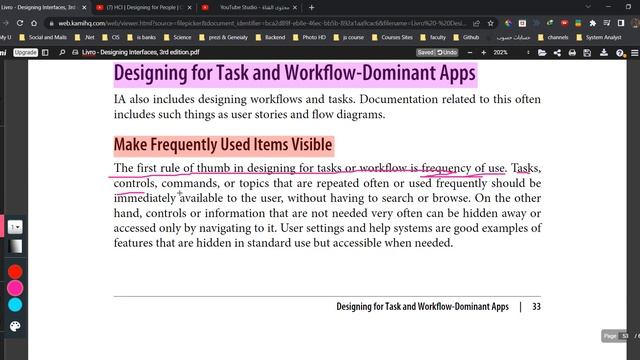Click the page number 33 in footer
The width and height of the screenshot is (640, 360).
(x=536, y=307)
